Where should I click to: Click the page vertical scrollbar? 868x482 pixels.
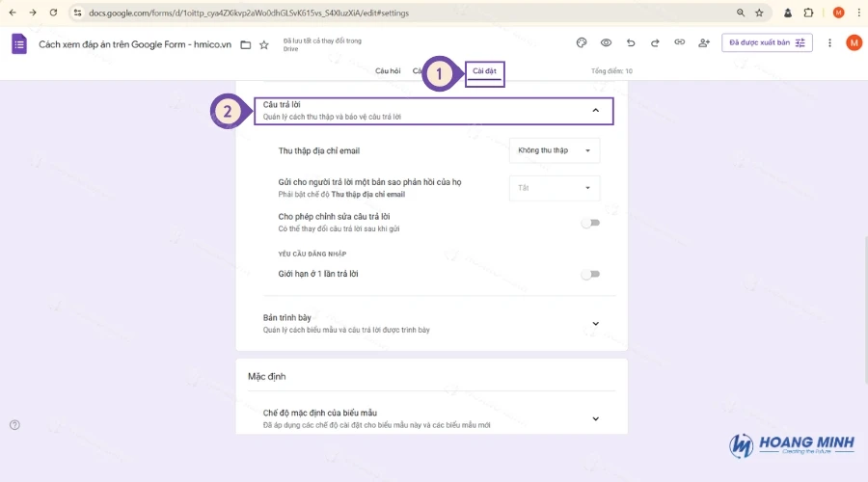866,309
